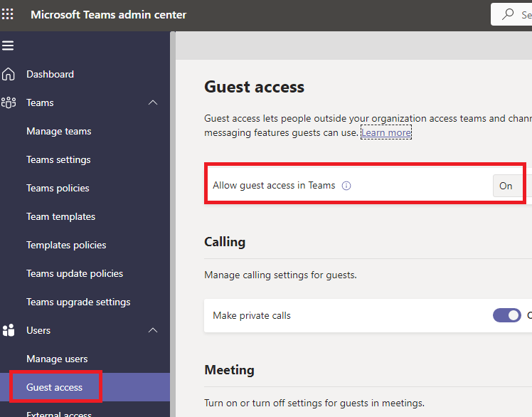
Task: Click into the search box
Action: (x=511, y=15)
